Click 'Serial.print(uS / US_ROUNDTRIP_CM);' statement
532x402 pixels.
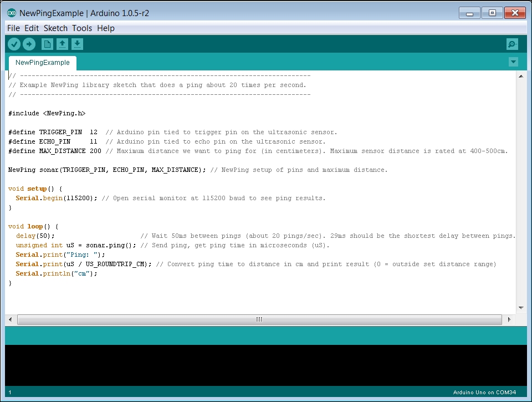[x=84, y=264]
